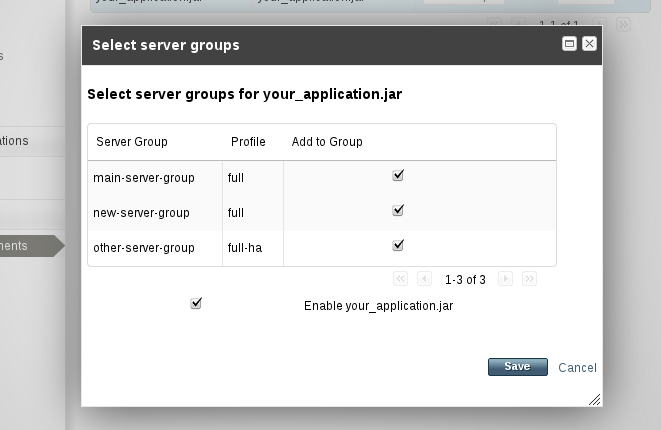Click the dialog resize handle corner
The image size is (661, 430).
(595, 399)
